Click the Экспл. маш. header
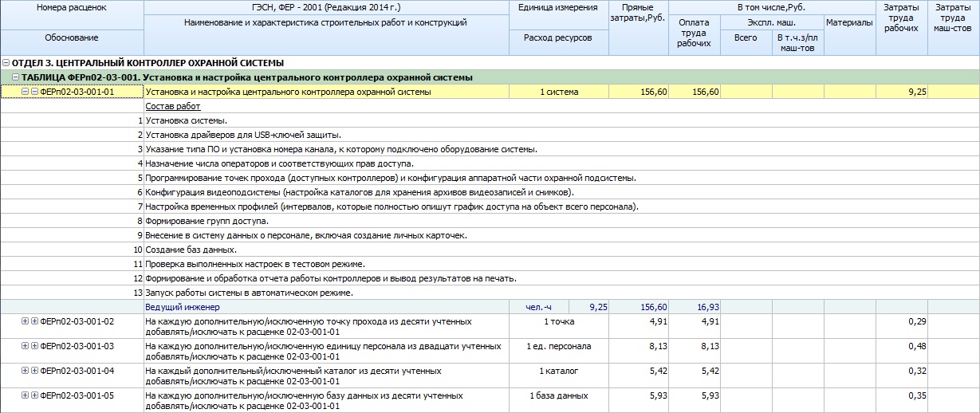The width and height of the screenshot is (980, 413). 771,22
